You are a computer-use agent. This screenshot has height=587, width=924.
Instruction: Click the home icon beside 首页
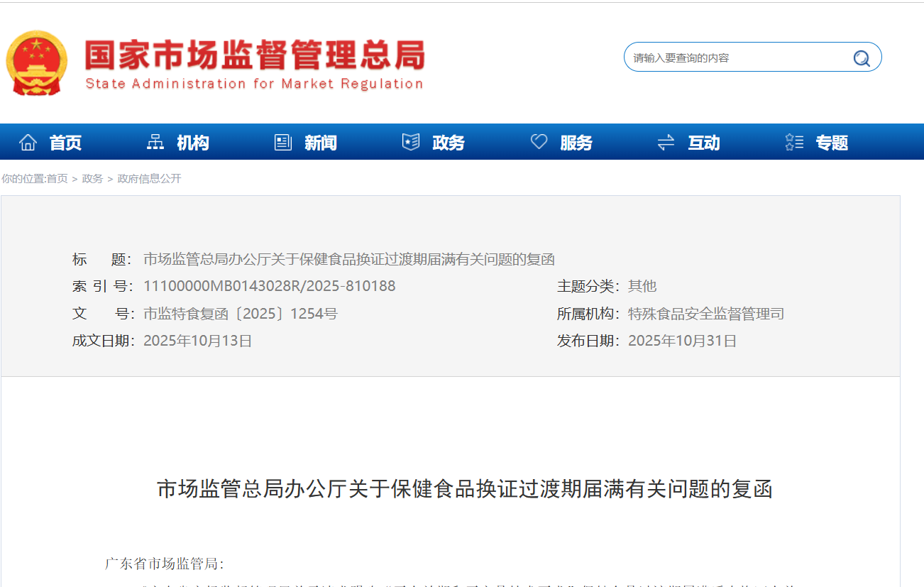(x=27, y=141)
